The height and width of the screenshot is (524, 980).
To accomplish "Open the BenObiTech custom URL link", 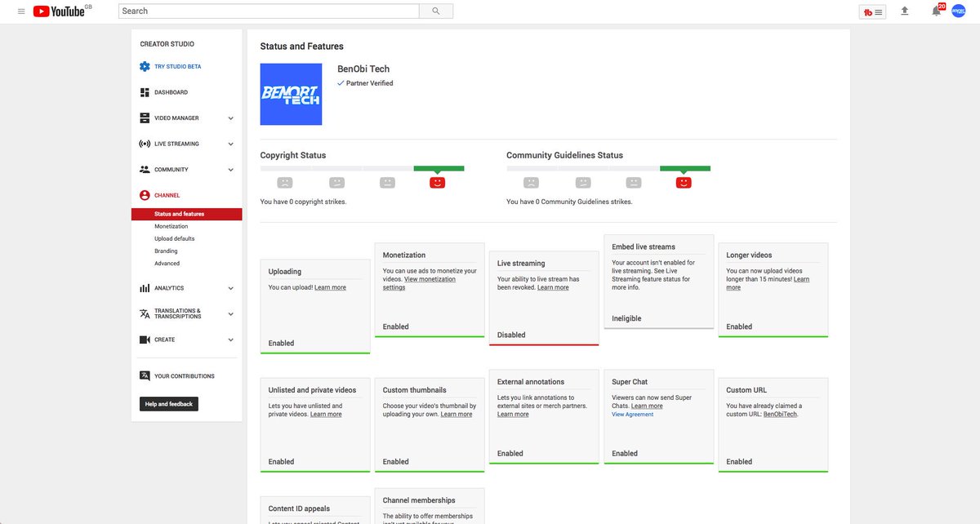I will (x=780, y=414).
